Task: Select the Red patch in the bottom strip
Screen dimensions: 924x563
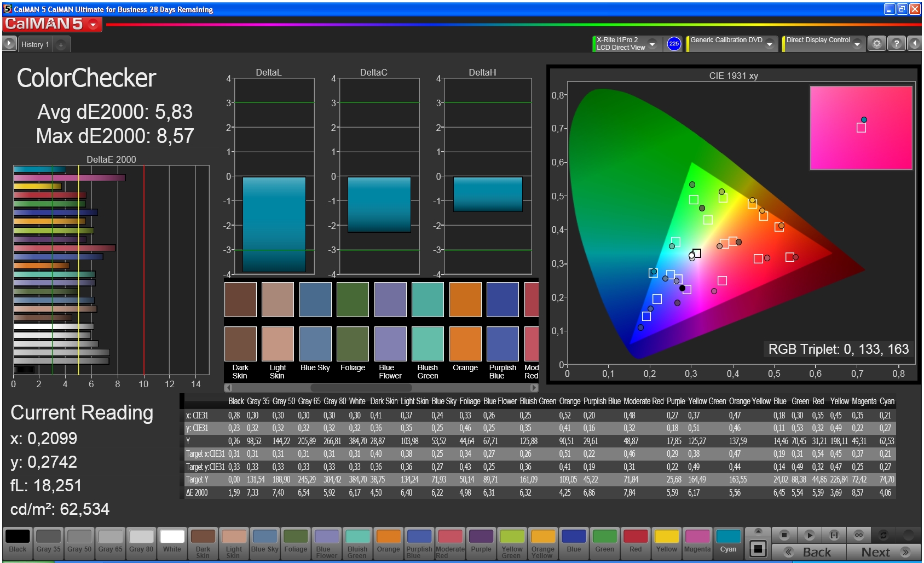Action: [x=636, y=543]
